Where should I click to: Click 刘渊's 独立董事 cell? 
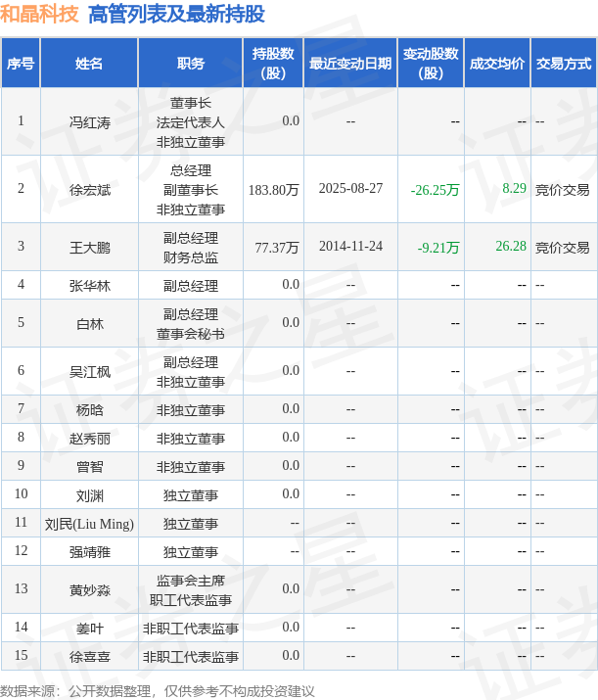click(191, 495)
